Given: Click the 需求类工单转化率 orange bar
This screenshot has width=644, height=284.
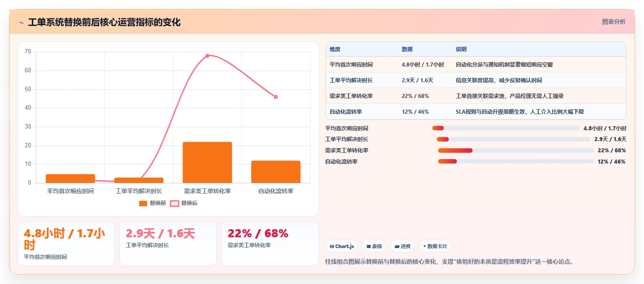Looking at the screenshot, I should coord(207,162).
